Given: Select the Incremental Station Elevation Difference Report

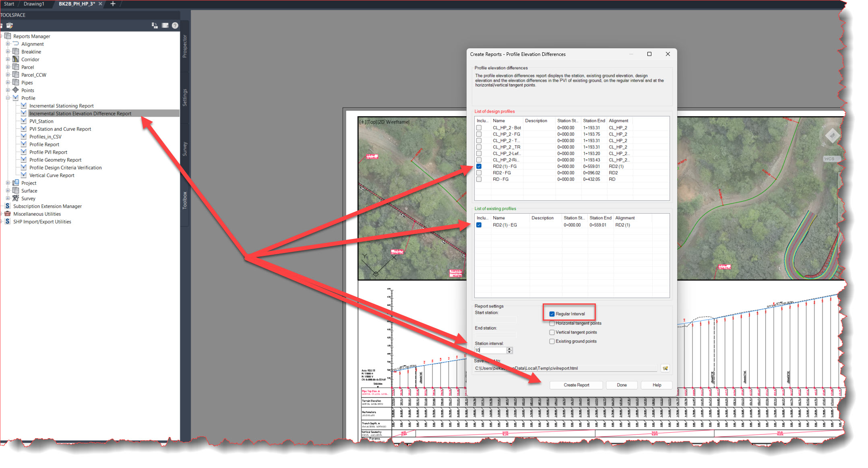Looking at the screenshot, I should [x=81, y=113].
